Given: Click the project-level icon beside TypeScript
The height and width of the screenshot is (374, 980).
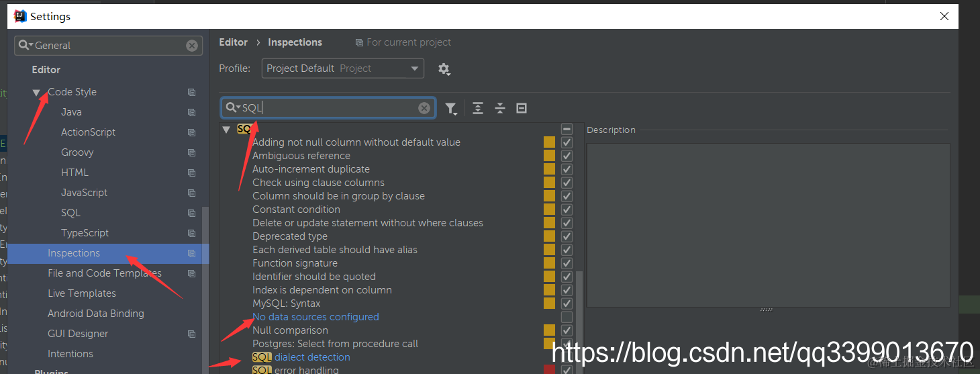Looking at the screenshot, I should pos(192,233).
